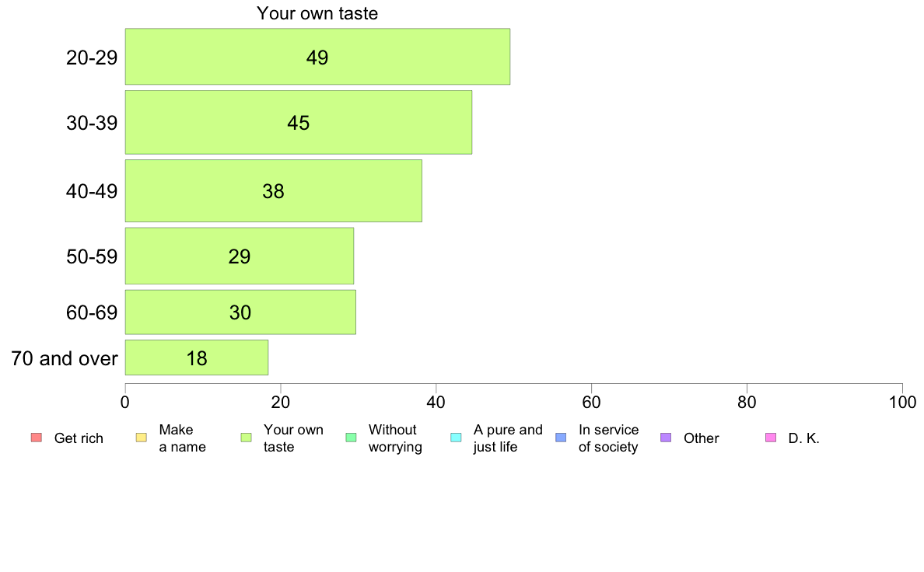
Task: Select the blue In service of society swatch
Action: [x=561, y=438]
